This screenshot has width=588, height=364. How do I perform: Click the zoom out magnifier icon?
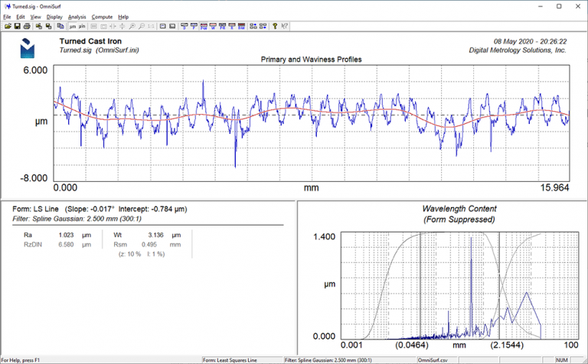(x=142, y=26)
